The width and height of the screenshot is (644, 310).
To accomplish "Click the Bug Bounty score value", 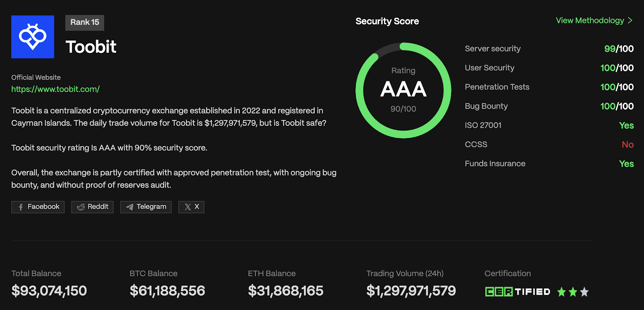I will point(617,106).
